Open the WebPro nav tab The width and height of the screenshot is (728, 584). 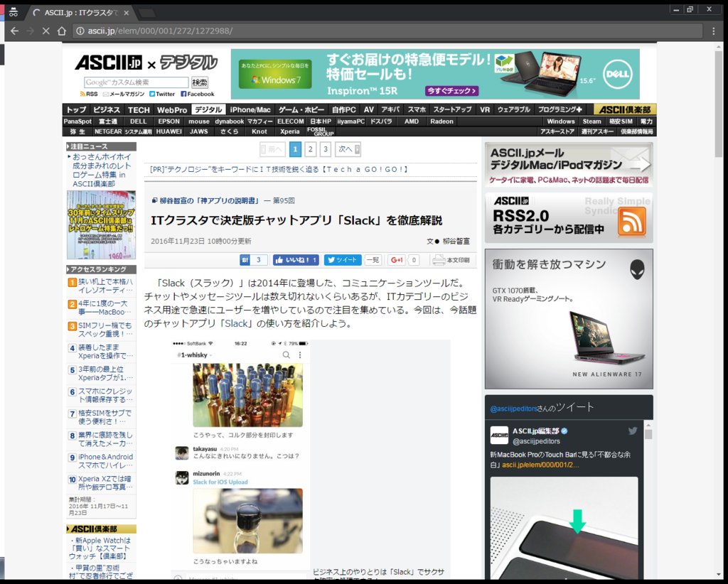pyautogui.click(x=172, y=110)
